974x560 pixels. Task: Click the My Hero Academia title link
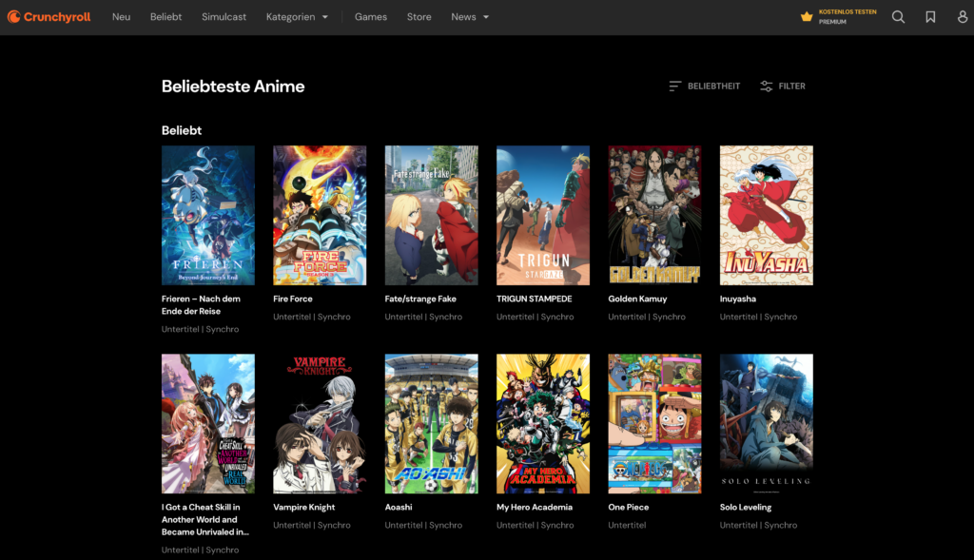tap(535, 507)
